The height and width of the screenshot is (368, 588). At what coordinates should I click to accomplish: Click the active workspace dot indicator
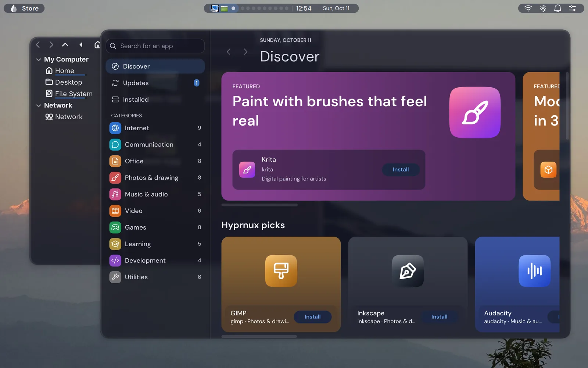(x=233, y=8)
